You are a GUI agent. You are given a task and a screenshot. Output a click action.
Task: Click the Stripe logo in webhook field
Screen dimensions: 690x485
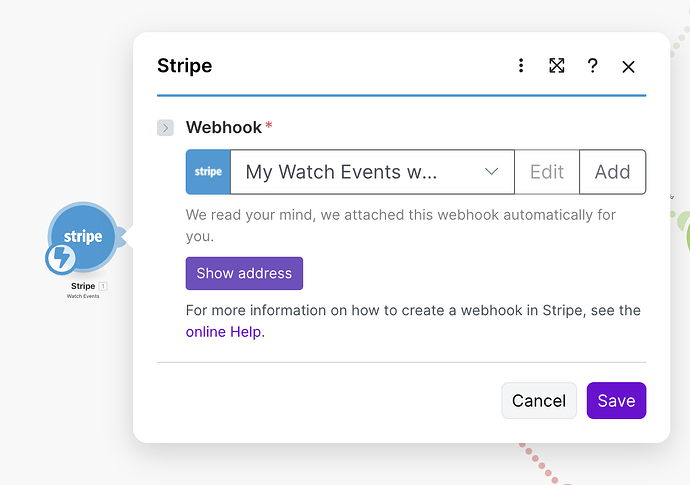pos(208,172)
